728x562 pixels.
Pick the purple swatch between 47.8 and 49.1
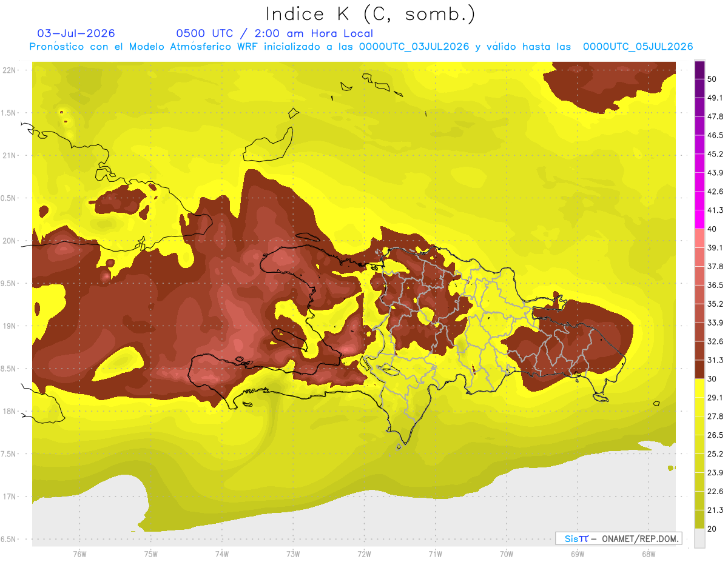[x=700, y=107]
